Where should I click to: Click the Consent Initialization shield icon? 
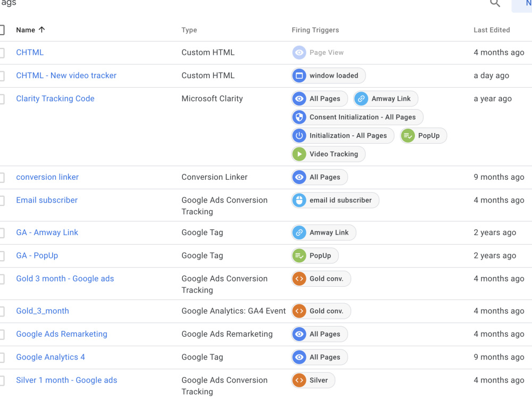(299, 117)
